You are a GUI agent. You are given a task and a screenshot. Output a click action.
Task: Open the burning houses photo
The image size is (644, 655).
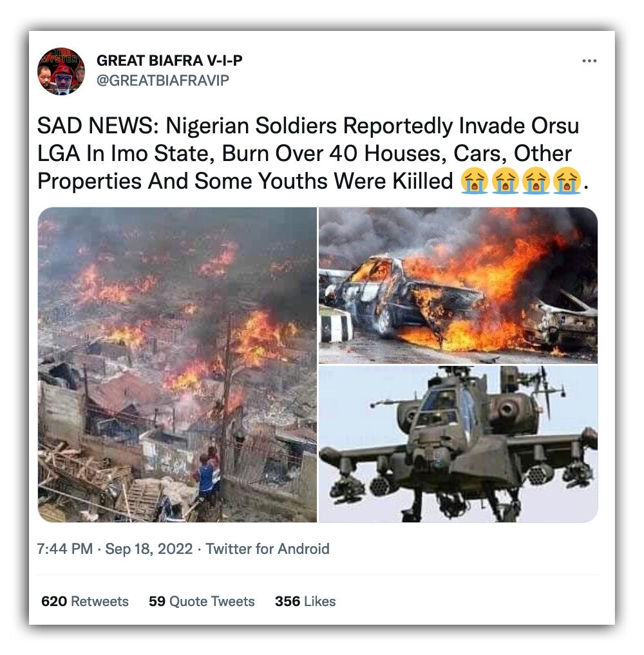178,365
